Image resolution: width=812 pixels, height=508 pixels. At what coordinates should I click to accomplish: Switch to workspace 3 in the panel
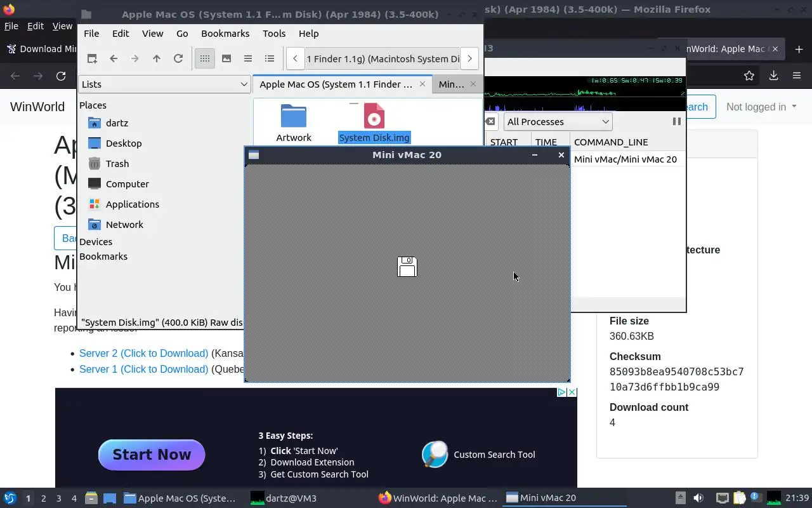(59, 498)
